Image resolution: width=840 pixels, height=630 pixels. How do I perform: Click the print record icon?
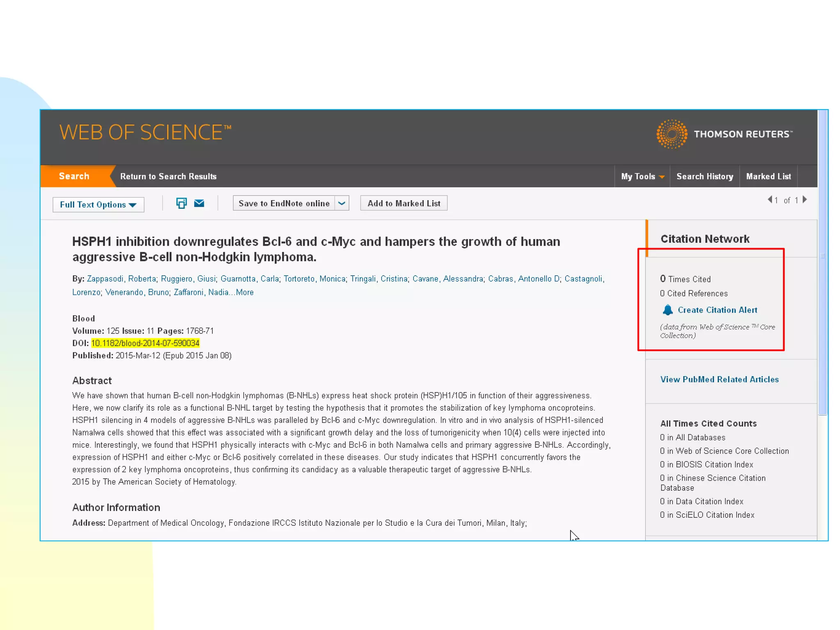point(181,203)
